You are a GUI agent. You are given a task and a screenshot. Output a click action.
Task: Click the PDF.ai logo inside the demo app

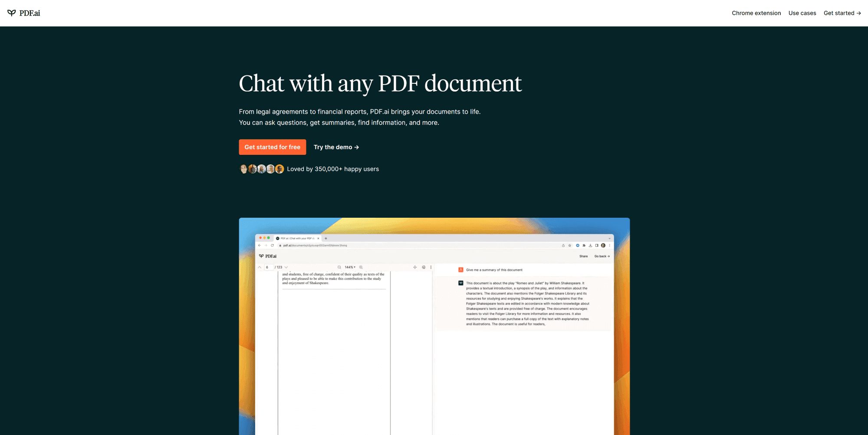tap(268, 256)
